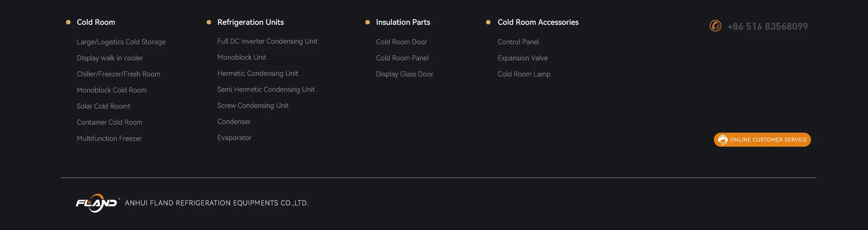868x230 pixels.
Task: Open Cold Room Door link
Action: [x=401, y=42]
